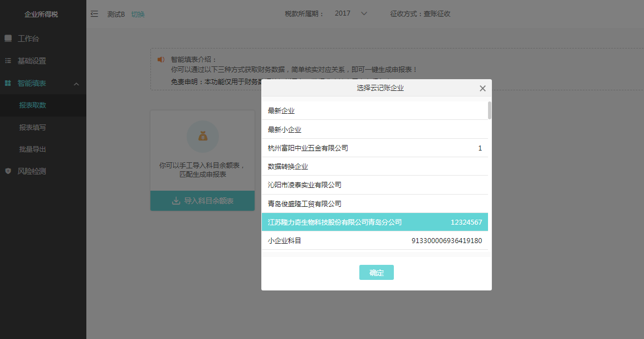This screenshot has height=339, width=644.
Task: Open the 税款所属期 year dropdown
Action: tap(352, 13)
